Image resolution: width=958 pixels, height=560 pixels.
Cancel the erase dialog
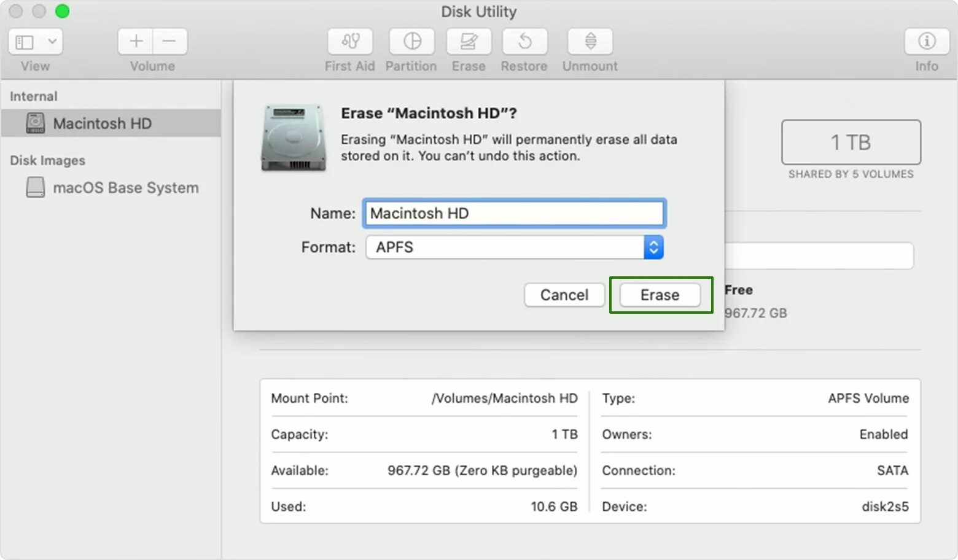tap(564, 295)
